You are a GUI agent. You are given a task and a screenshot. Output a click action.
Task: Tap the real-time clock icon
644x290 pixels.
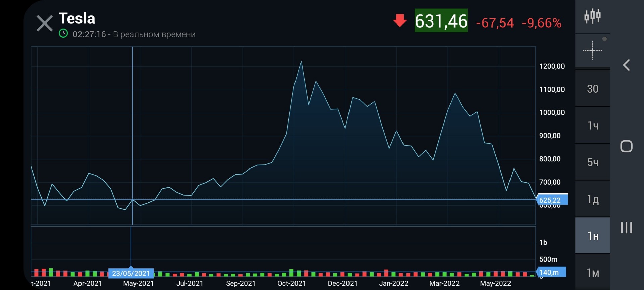pyautogui.click(x=63, y=34)
